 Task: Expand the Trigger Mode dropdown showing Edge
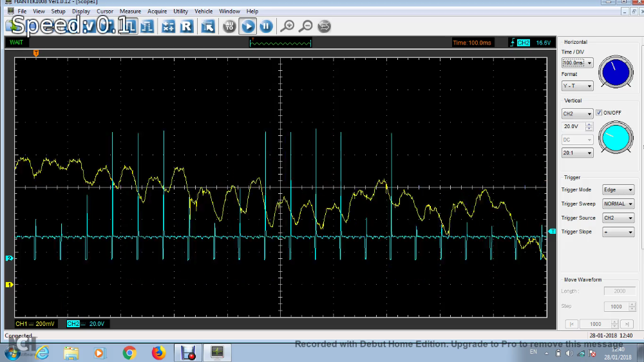coord(618,190)
